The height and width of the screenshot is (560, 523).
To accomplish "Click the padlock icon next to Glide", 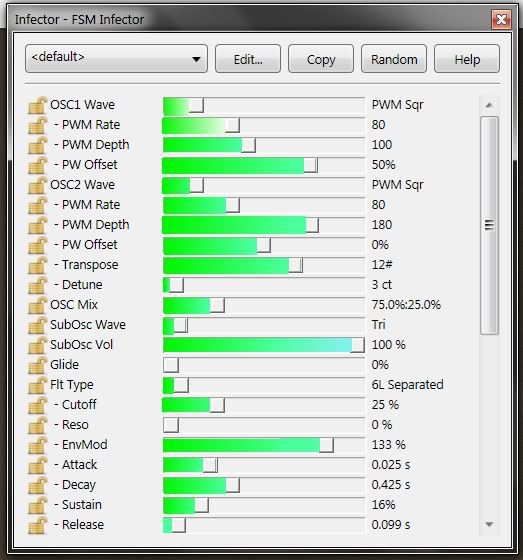I will (x=38, y=365).
